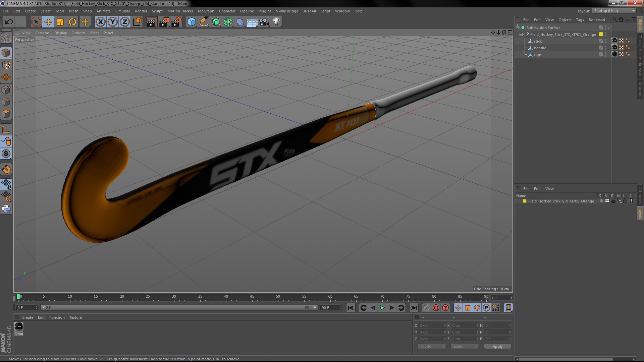Toggle layer View visibility icon
Image resolution: width=644 pixels, height=362 pixels.
click(x=607, y=201)
